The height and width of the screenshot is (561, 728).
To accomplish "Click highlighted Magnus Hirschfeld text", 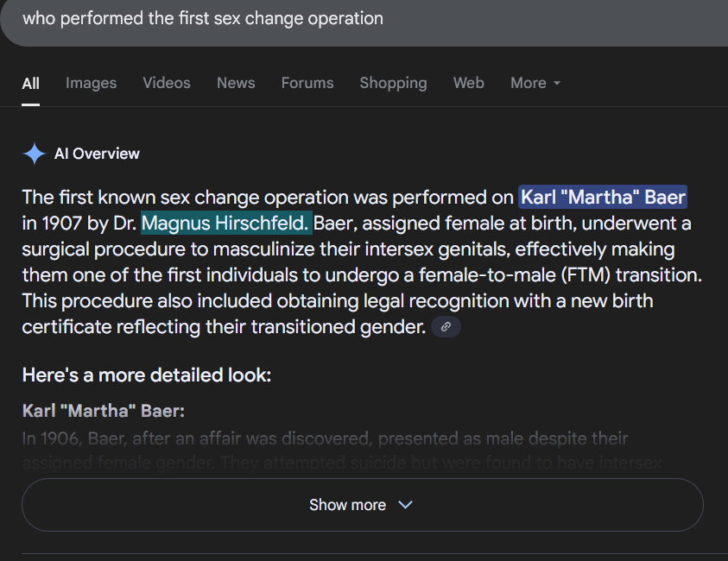I will click(226, 224).
